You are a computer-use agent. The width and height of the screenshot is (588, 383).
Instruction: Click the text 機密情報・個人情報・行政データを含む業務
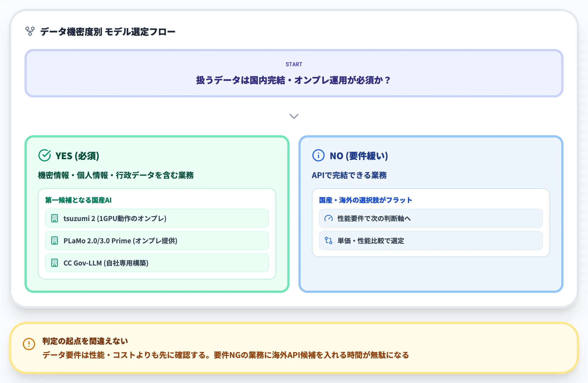(x=116, y=175)
